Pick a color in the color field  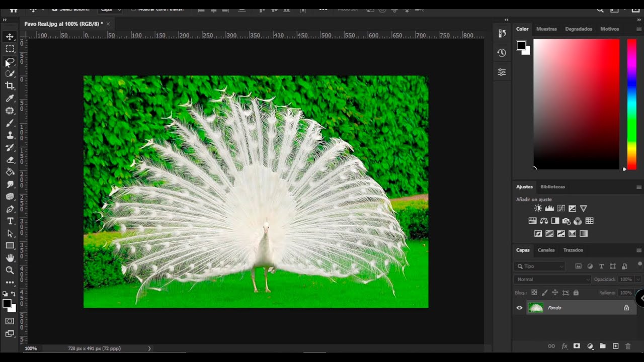point(576,104)
